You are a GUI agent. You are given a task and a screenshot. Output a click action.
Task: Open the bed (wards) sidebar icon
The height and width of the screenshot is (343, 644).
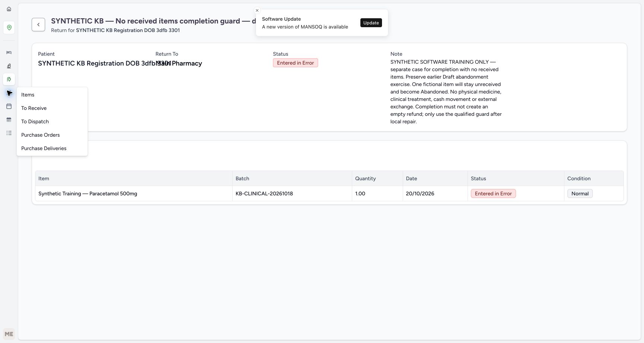point(9,53)
